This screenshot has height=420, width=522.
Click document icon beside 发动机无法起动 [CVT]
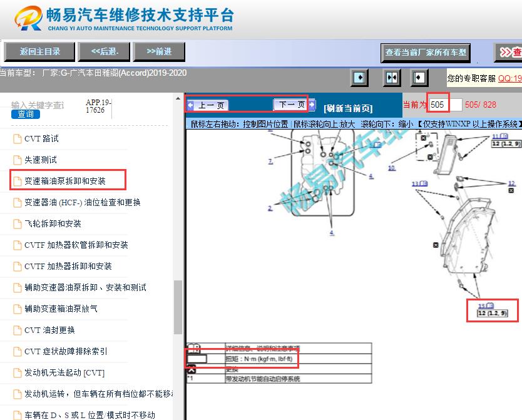point(18,372)
